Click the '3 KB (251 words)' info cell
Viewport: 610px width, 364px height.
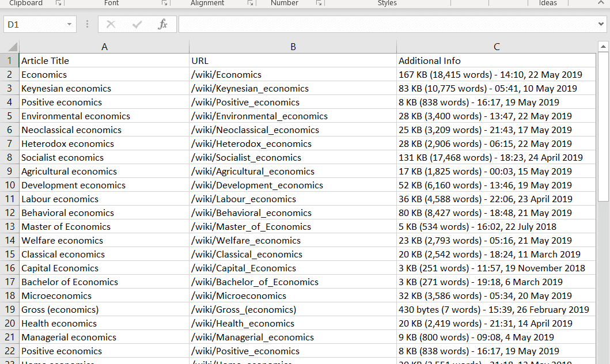point(497,268)
